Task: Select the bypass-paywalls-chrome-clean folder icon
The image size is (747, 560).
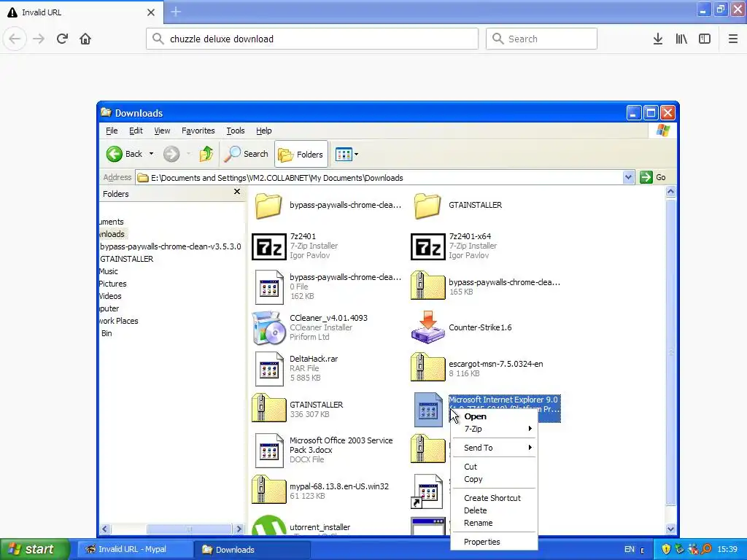Action: [x=268, y=206]
